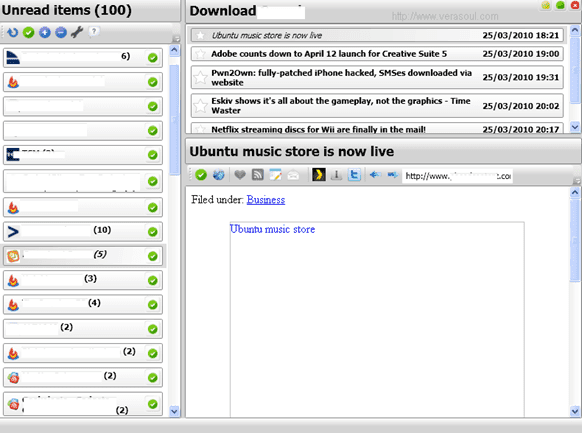Screen dimensions: 582x433
Task: Email the article with the envelope icon
Action: [293, 174]
